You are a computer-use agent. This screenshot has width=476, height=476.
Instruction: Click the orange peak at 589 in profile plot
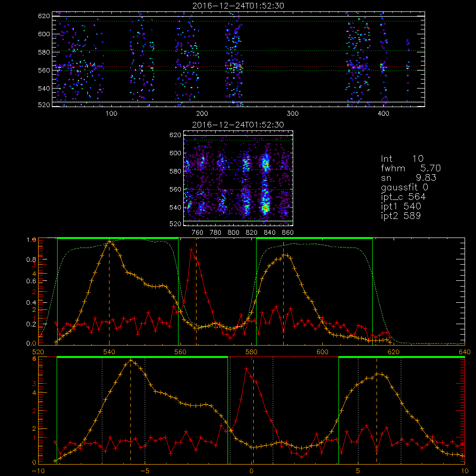[284, 255]
